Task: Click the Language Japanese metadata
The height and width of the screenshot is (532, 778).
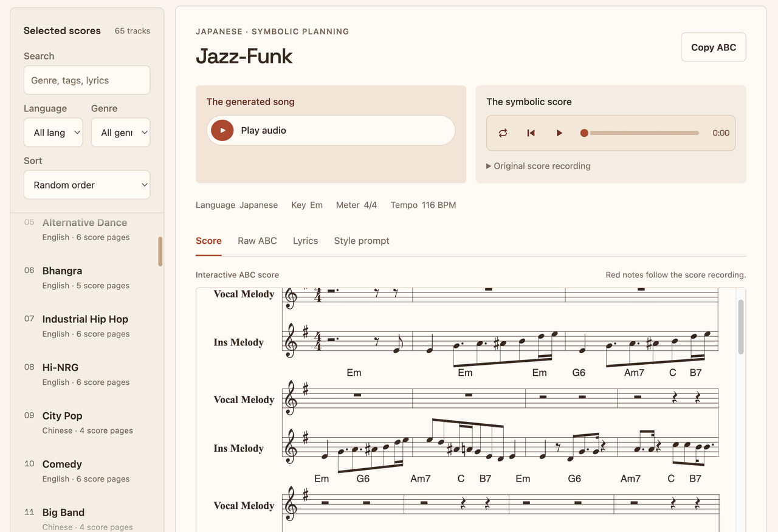Action: pyautogui.click(x=236, y=205)
